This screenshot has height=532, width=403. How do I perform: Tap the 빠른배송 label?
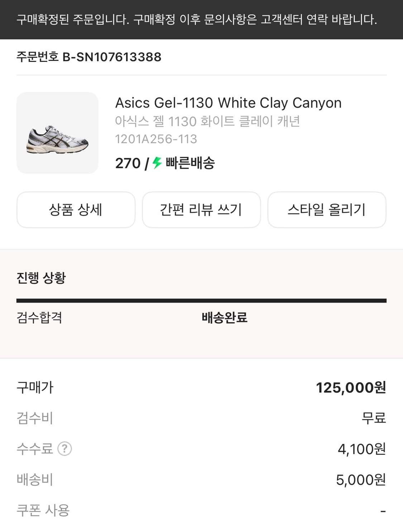tap(190, 163)
